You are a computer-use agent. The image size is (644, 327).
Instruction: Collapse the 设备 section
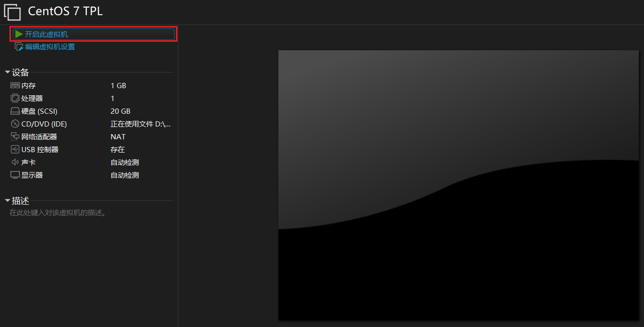pyautogui.click(x=7, y=73)
